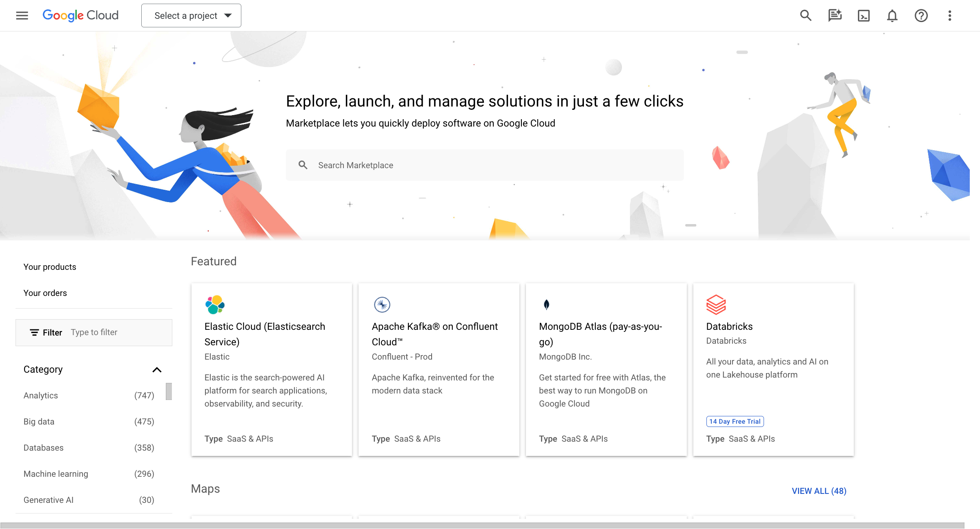Click the Databricks logo
The width and height of the screenshot is (980, 529).
point(715,304)
